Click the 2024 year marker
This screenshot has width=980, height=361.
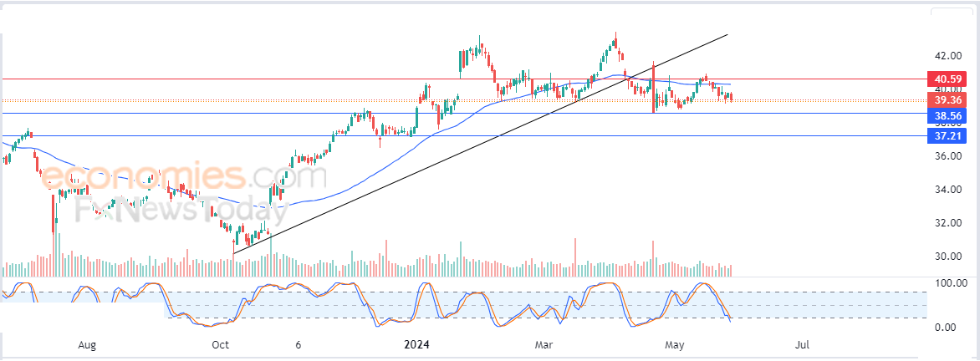tap(416, 344)
